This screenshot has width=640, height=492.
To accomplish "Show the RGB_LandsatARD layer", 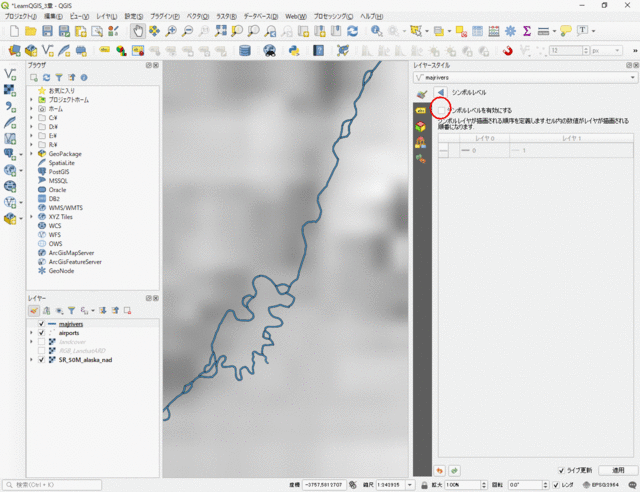I will pos(41,351).
